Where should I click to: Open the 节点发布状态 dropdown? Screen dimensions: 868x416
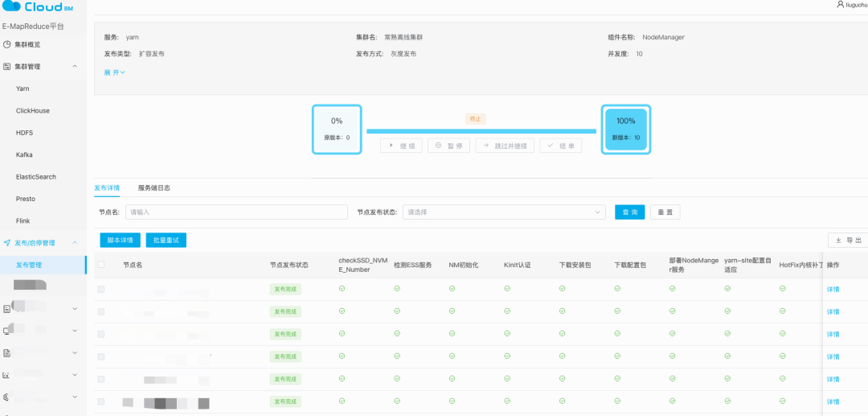pos(504,212)
